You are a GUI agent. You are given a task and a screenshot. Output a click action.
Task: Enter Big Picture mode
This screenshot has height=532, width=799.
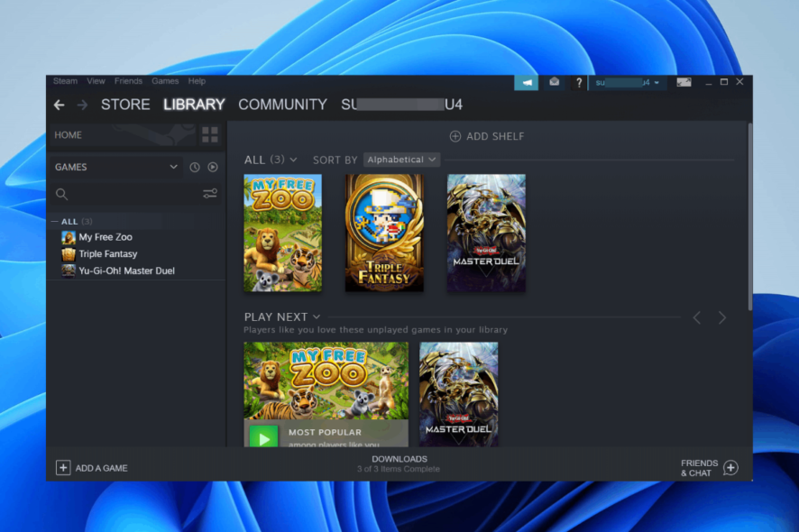coord(684,82)
